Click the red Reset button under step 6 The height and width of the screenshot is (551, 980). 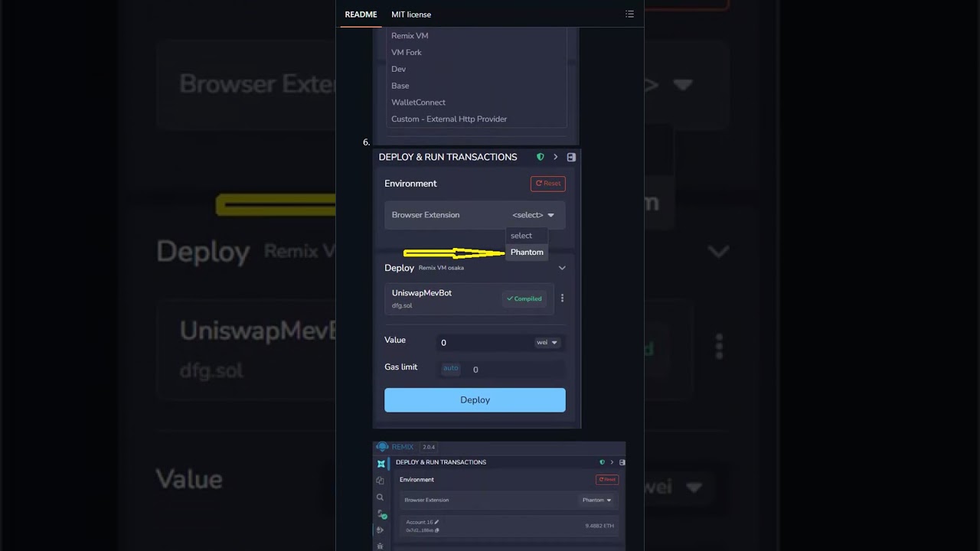coord(548,184)
